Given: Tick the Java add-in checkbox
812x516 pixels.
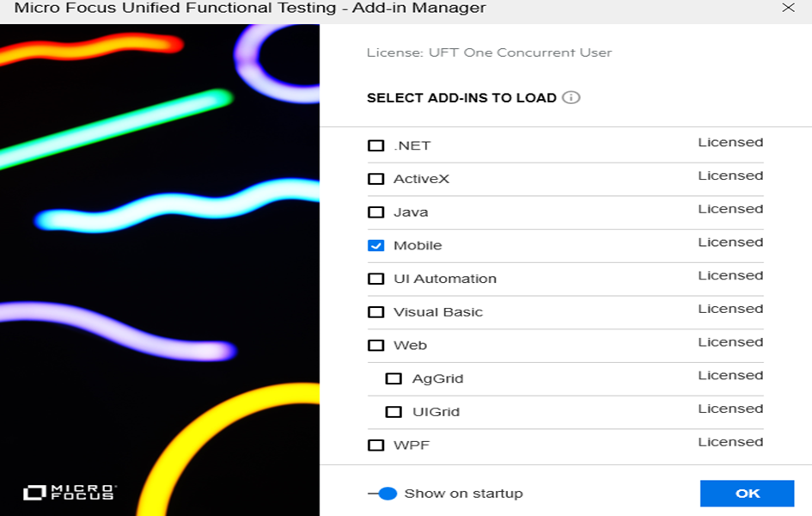Looking at the screenshot, I should [x=376, y=212].
